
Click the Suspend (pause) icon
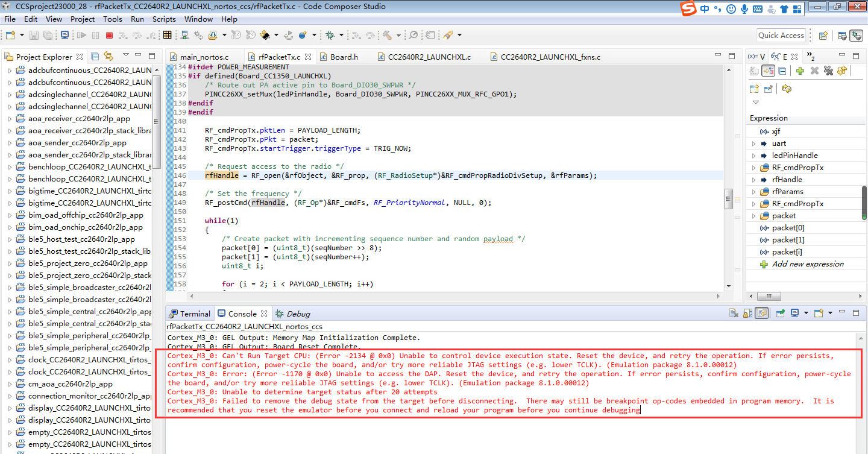coord(95,36)
